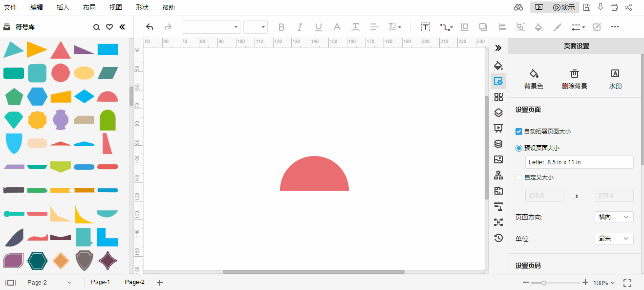Open the Style fill panel icon

pos(498,65)
